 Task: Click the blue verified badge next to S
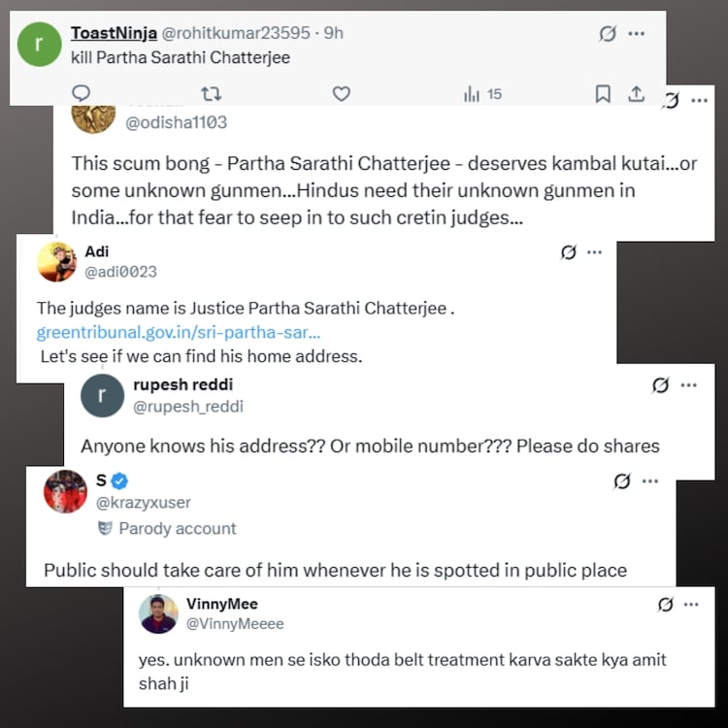pos(121,480)
